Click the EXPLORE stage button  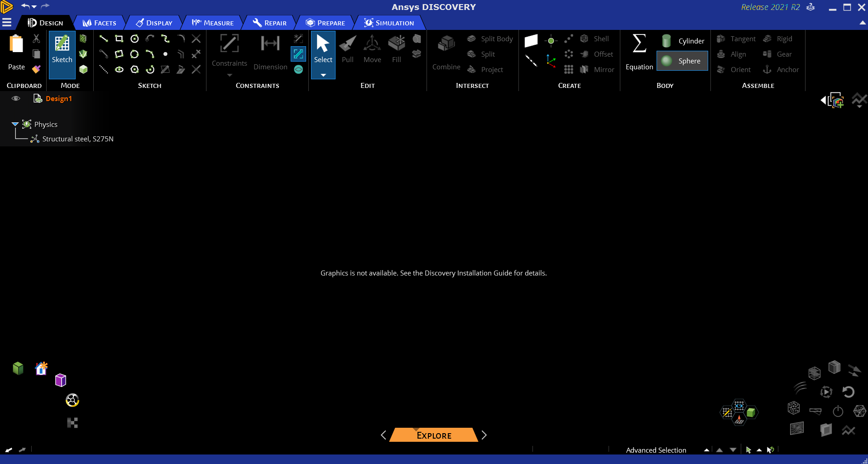tap(434, 435)
